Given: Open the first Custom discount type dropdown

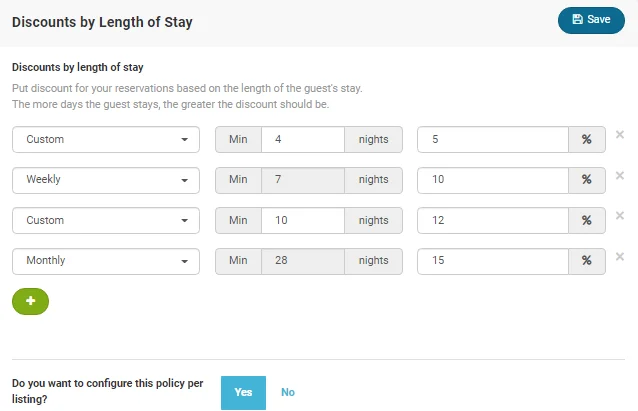Looking at the screenshot, I should click(106, 140).
